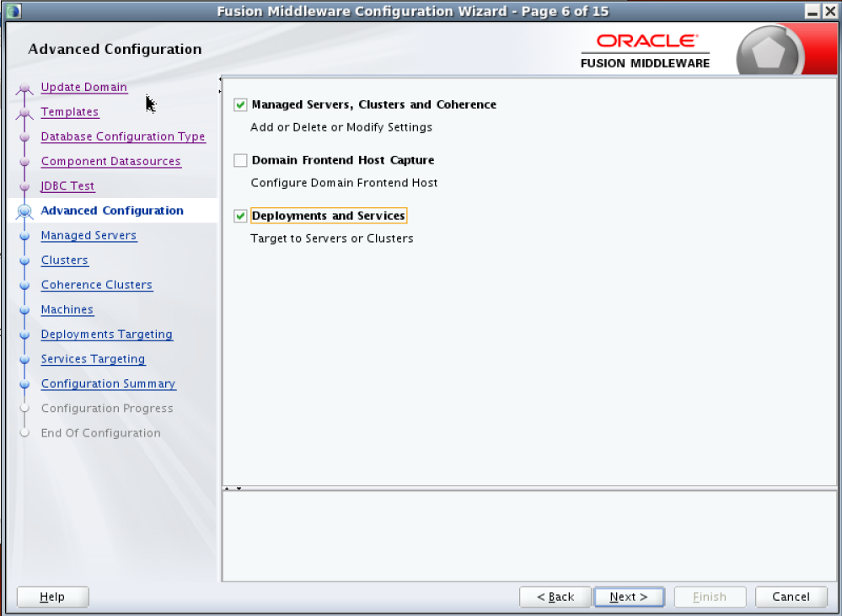Toggle the Deployments and Services checkbox
This screenshot has height=616, width=842.
pyautogui.click(x=240, y=216)
